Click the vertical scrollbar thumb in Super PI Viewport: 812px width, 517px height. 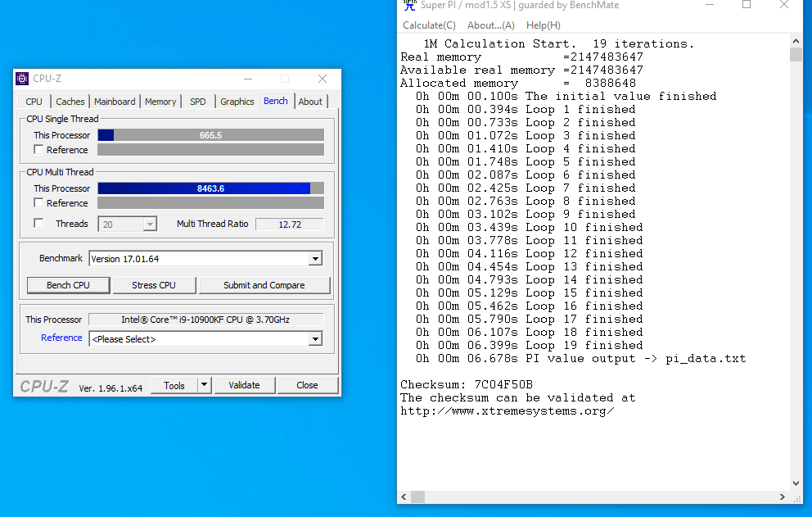(796, 54)
